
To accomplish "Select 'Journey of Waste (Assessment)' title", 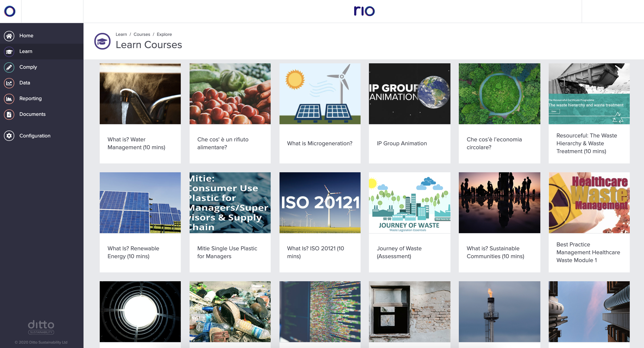I will point(399,253).
